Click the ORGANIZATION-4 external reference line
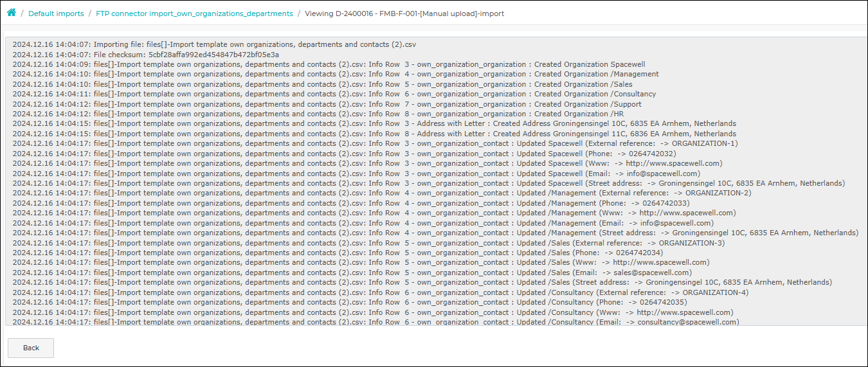This screenshot has height=367, width=868. pos(381,292)
